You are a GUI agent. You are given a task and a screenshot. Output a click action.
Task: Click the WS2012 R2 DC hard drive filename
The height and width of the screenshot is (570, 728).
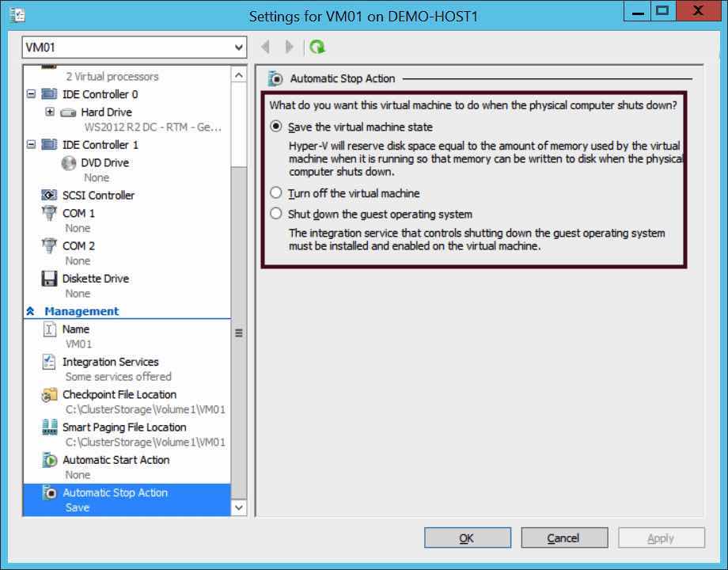[153, 127]
